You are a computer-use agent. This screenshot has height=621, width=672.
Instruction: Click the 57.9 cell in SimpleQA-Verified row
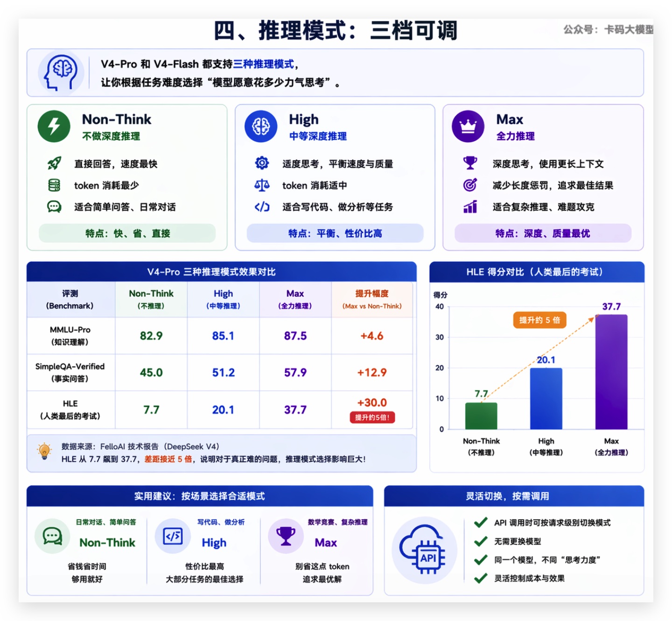pyautogui.click(x=295, y=373)
